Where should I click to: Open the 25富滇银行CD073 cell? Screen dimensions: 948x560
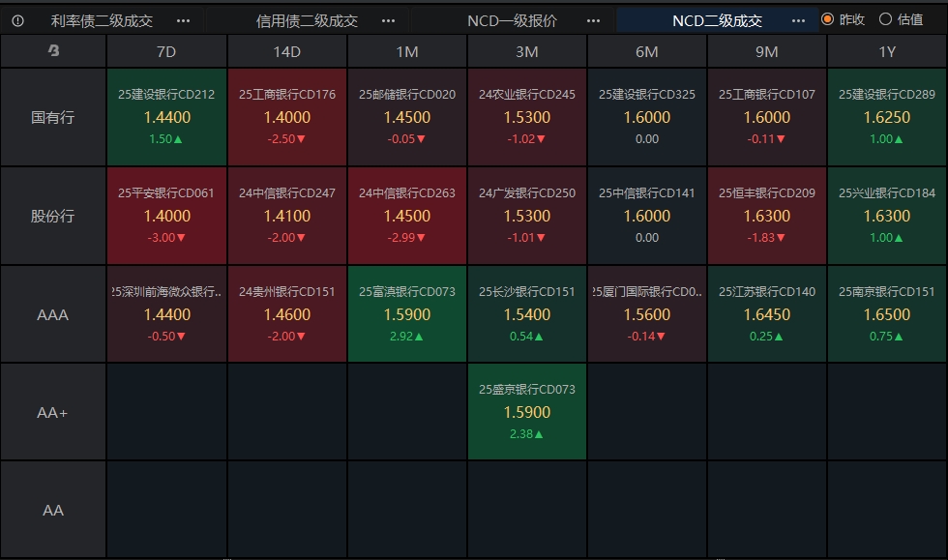click(407, 314)
